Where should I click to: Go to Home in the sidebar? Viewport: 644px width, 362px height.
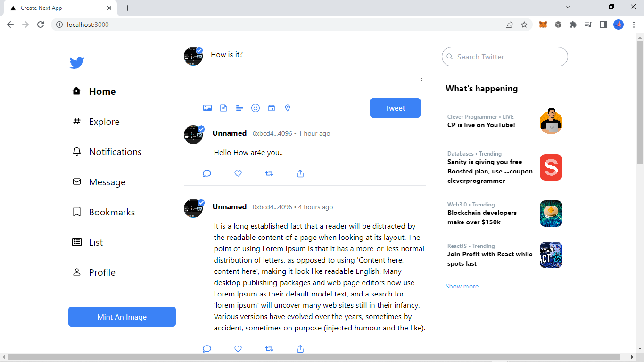coord(94,91)
